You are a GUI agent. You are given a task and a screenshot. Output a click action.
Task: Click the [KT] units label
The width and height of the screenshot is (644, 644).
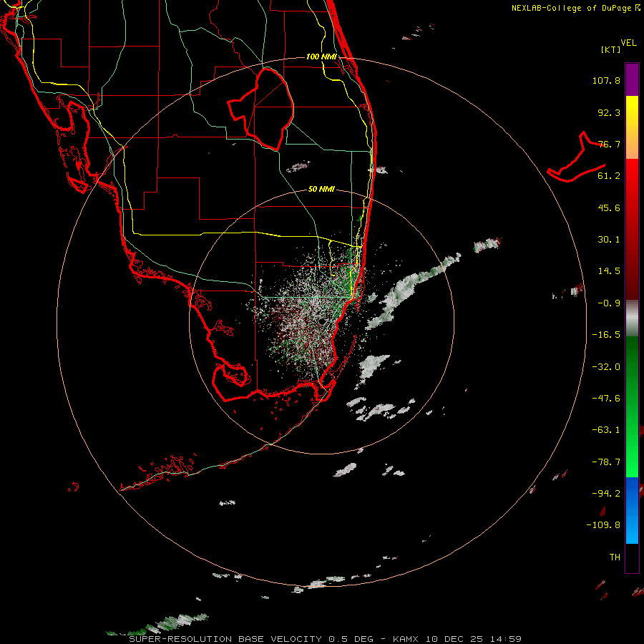tap(611, 49)
